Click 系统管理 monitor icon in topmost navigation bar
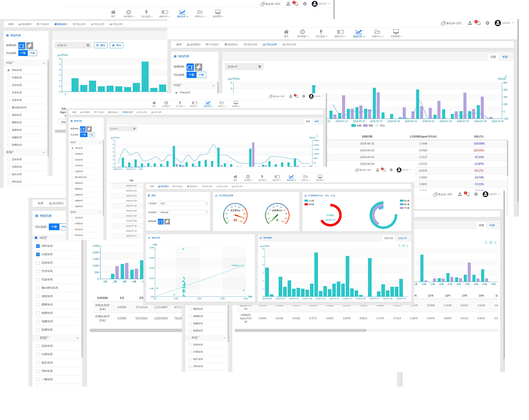The width and height of the screenshot is (529, 420). coord(218,12)
